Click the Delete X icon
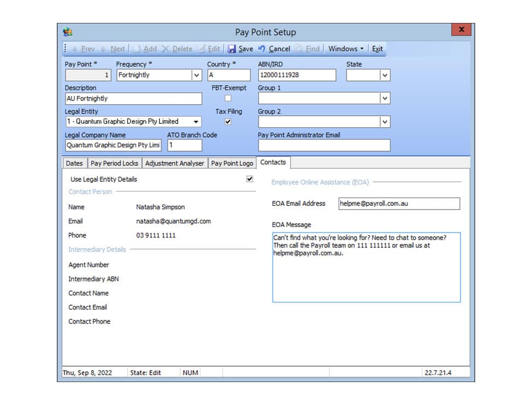532x405 pixels. 166,49
